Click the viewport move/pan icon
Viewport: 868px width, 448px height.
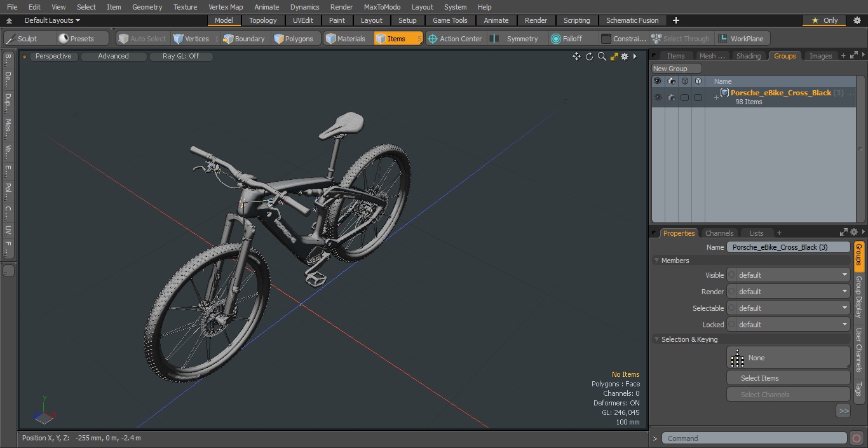pyautogui.click(x=576, y=57)
